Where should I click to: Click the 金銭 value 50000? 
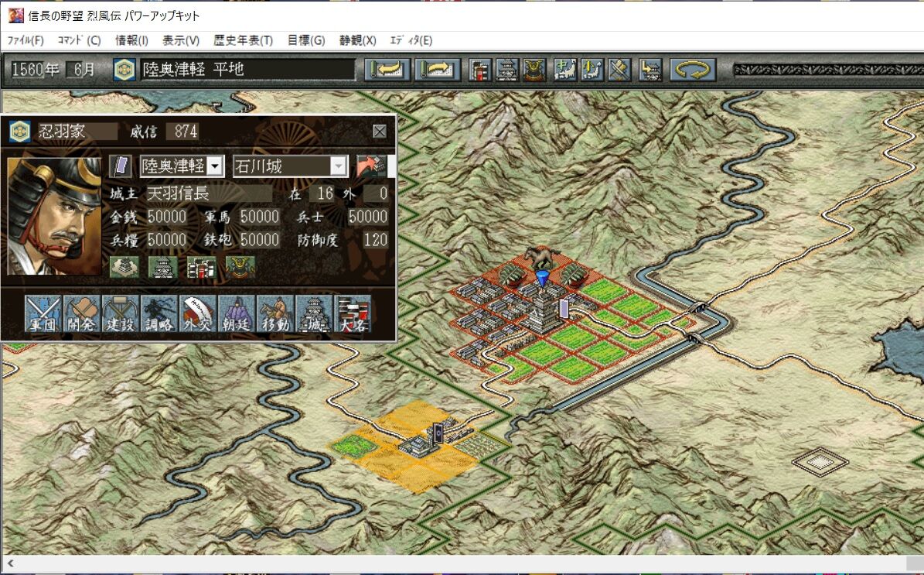tap(167, 217)
